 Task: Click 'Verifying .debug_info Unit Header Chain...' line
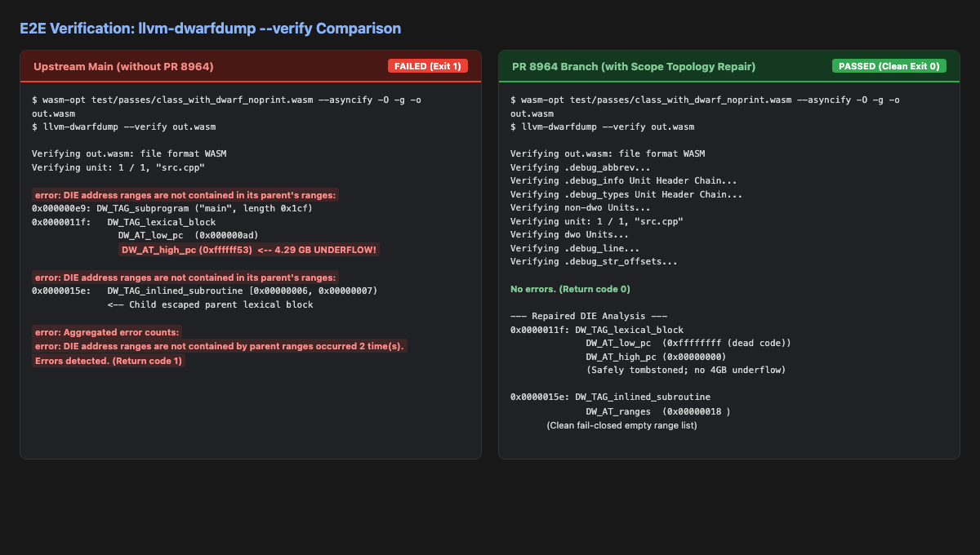click(x=624, y=180)
